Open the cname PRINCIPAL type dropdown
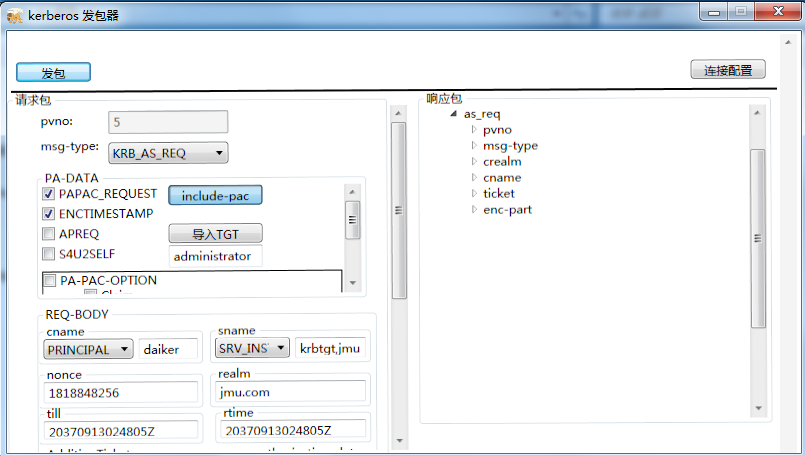 pyautogui.click(x=88, y=349)
